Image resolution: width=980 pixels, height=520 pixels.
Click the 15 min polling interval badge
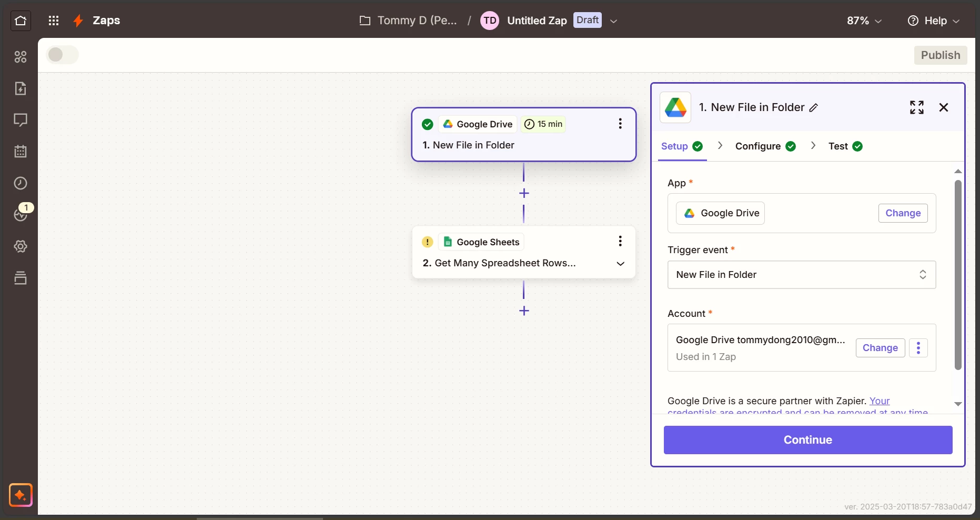pos(543,124)
